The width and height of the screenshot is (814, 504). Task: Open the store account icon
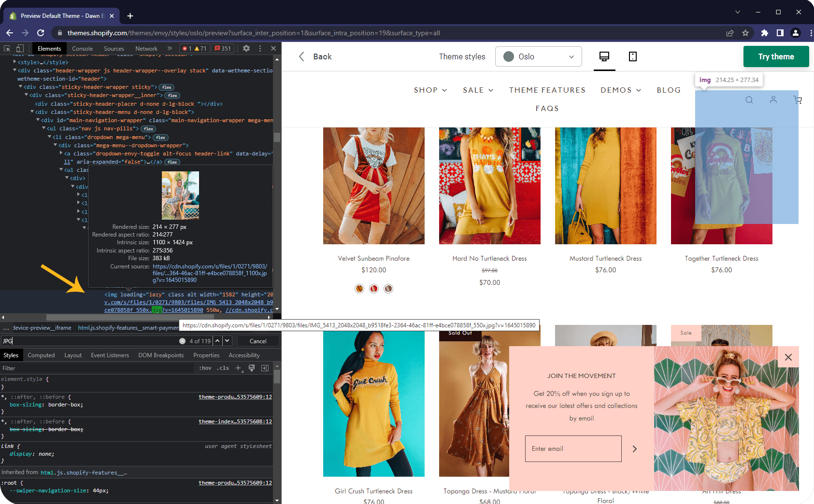[773, 99]
